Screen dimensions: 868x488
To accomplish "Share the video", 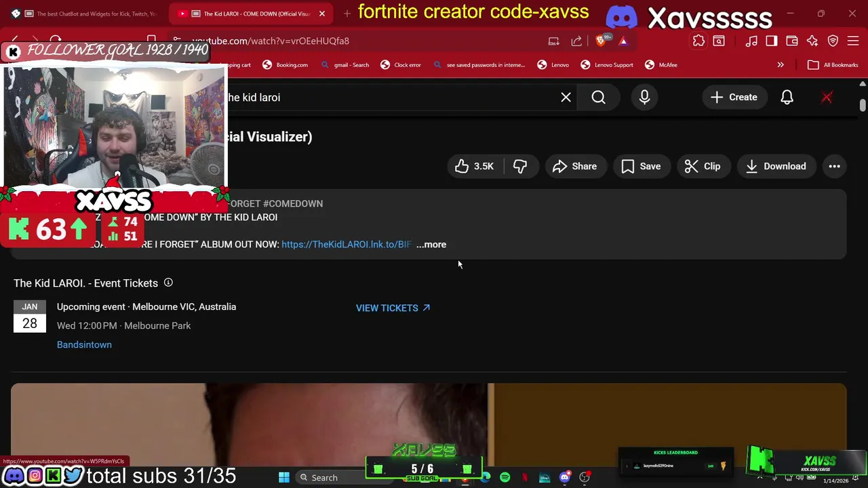I will [x=575, y=166].
